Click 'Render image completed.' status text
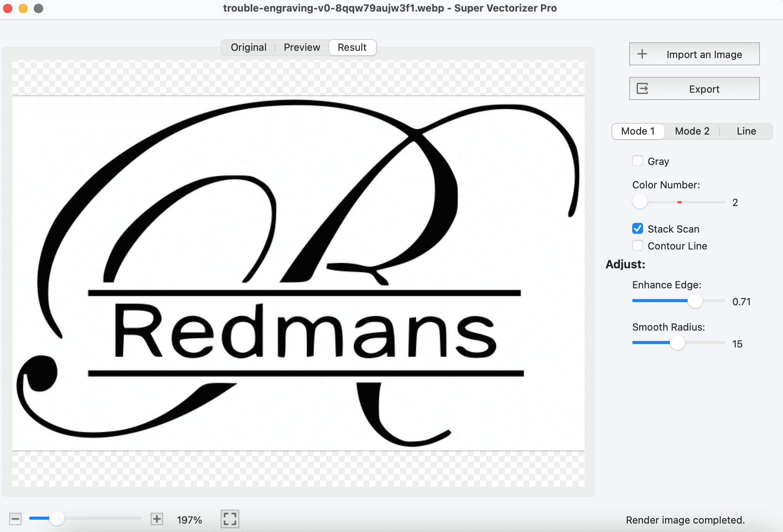783x532 pixels. pyautogui.click(x=685, y=520)
